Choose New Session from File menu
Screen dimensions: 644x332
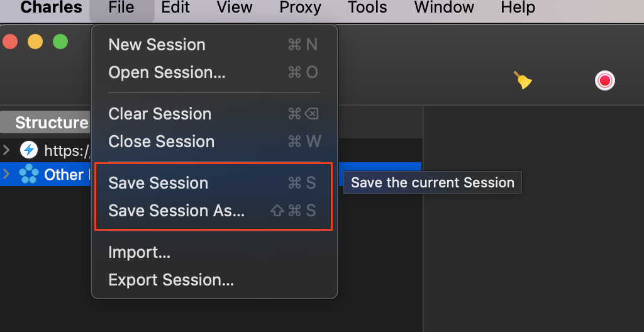coord(157,45)
